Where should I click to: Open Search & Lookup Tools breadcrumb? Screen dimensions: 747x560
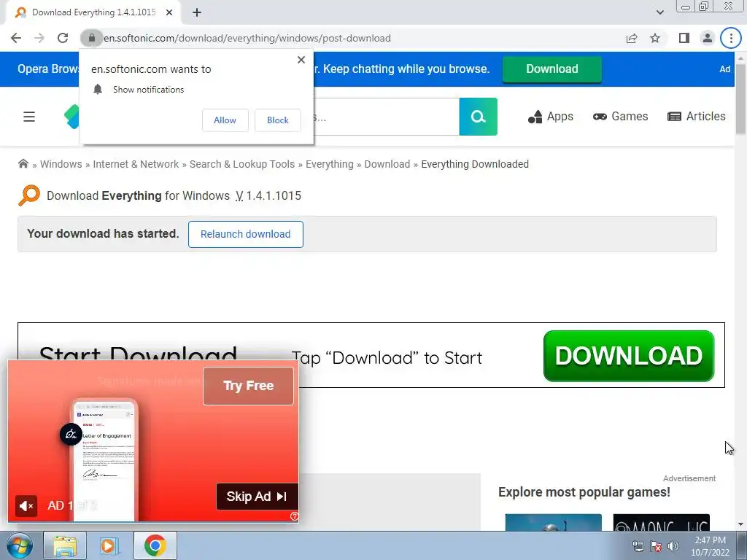(x=242, y=164)
